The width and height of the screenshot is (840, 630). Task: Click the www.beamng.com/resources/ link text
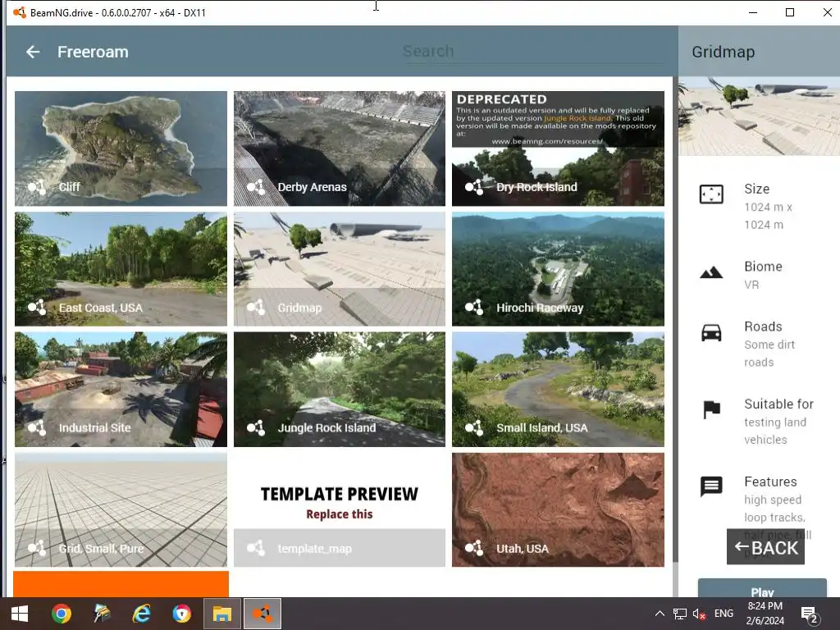click(547, 141)
